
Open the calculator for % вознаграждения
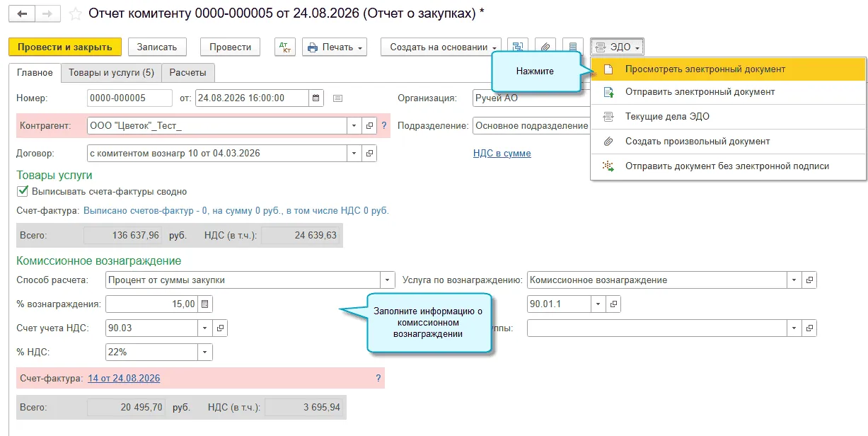pos(205,304)
